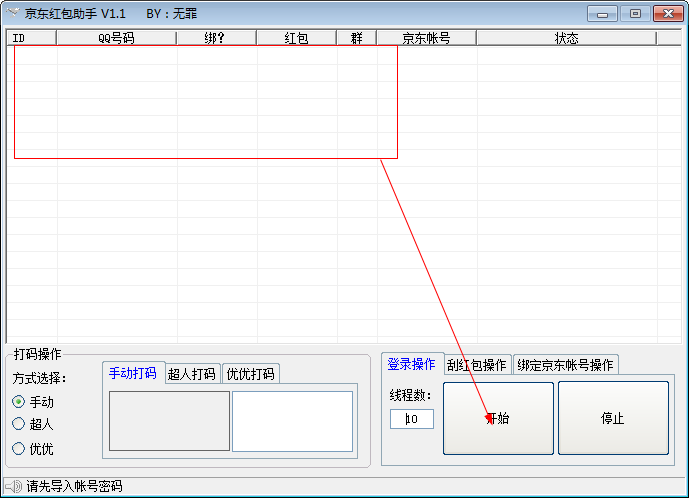
Task: Click the ID column header
Action: 32,38
